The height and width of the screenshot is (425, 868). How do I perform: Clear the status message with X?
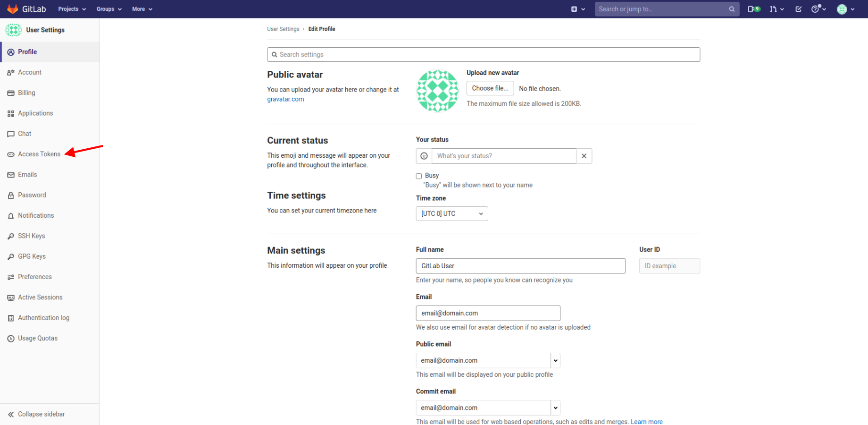[x=584, y=156]
